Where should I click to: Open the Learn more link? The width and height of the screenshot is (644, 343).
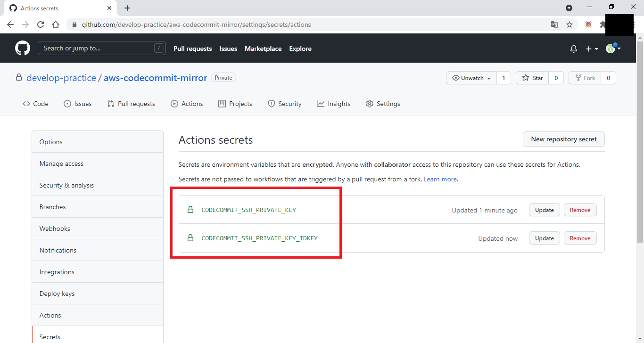pos(440,179)
